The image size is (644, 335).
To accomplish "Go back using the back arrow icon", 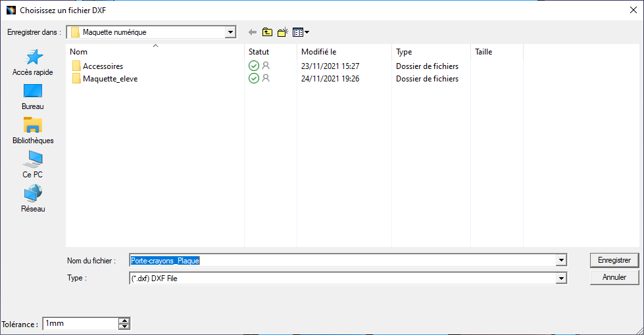I will pyautogui.click(x=253, y=32).
